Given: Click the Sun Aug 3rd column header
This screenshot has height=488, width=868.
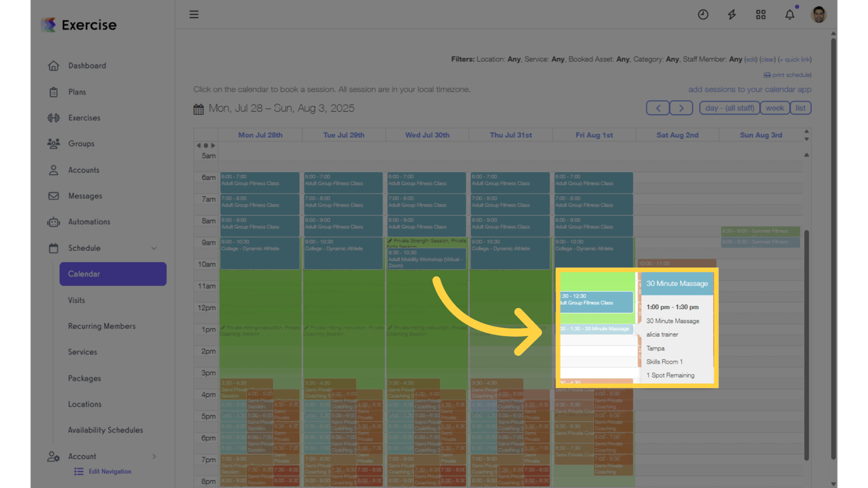Looking at the screenshot, I should point(761,135).
